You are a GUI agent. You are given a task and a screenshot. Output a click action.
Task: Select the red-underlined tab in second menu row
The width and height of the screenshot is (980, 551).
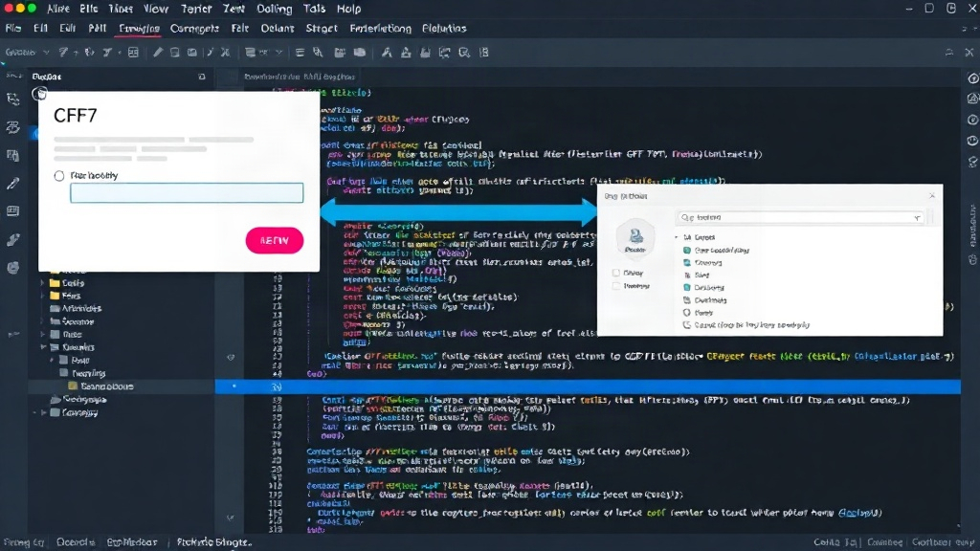point(139,29)
